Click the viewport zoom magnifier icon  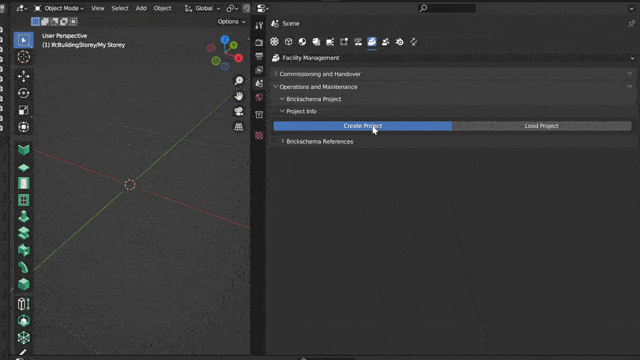point(239,81)
